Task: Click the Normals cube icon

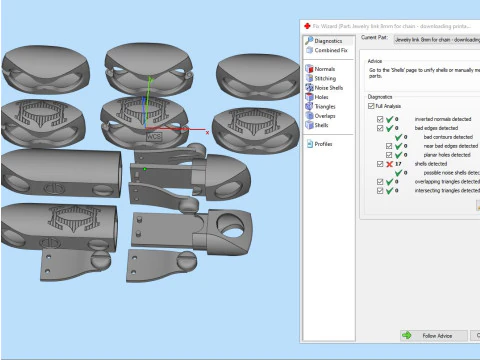Action: [309, 69]
